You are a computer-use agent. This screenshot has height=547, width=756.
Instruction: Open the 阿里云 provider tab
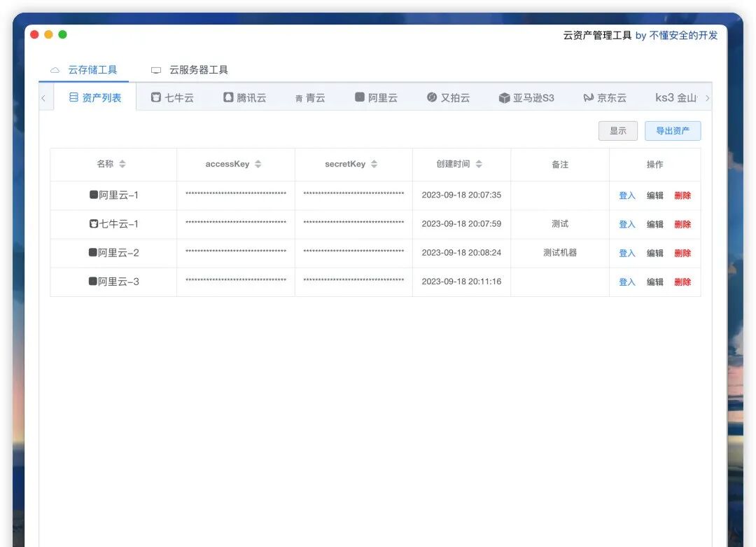(376, 97)
